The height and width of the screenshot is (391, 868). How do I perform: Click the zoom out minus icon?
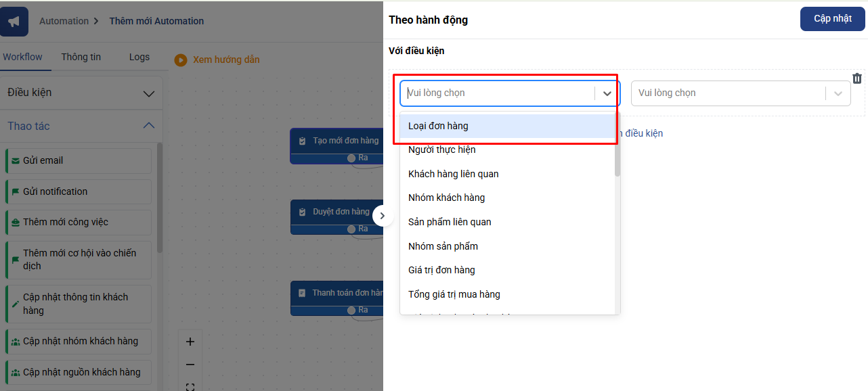click(190, 365)
